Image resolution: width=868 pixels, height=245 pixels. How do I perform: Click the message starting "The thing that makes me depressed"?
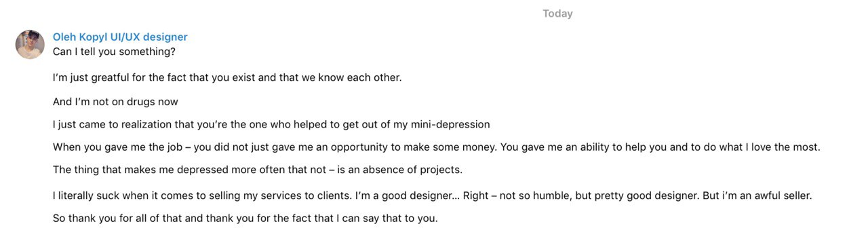tap(258, 170)
